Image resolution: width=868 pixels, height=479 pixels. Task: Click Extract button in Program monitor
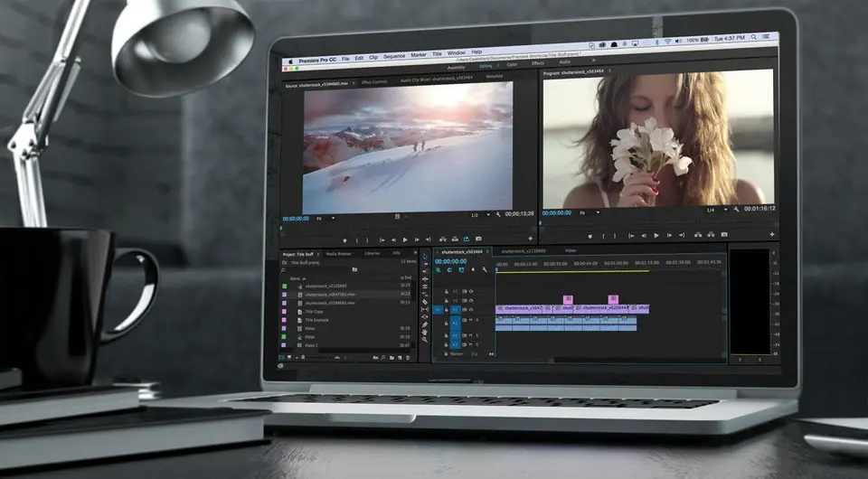click(711, 234)
